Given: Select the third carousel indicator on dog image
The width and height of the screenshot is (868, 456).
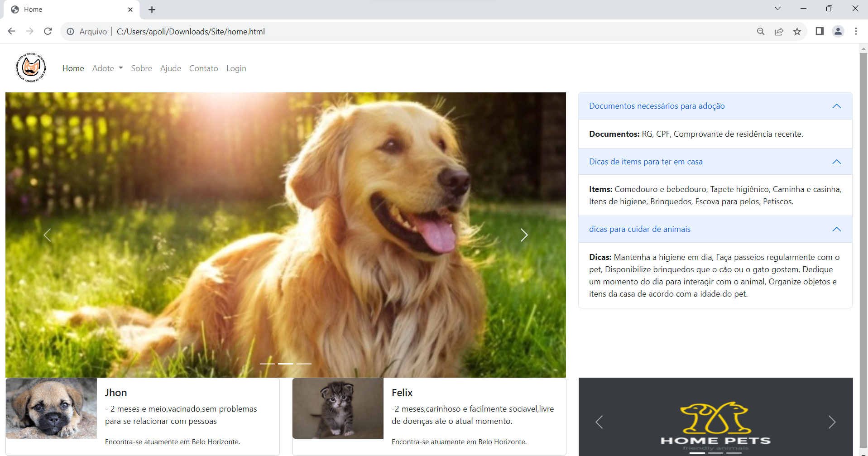Looking at the screenshot, I should 304,364.
